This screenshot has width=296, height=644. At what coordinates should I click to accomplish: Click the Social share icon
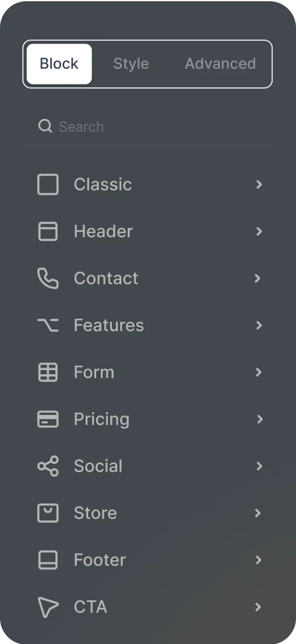click(48, 466)
